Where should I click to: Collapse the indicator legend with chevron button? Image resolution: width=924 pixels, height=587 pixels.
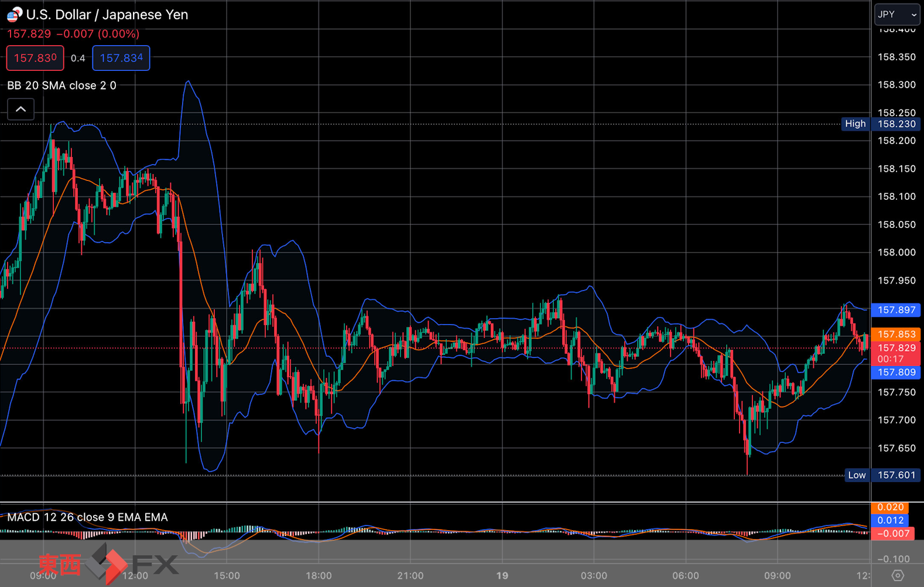coord(20,109)
